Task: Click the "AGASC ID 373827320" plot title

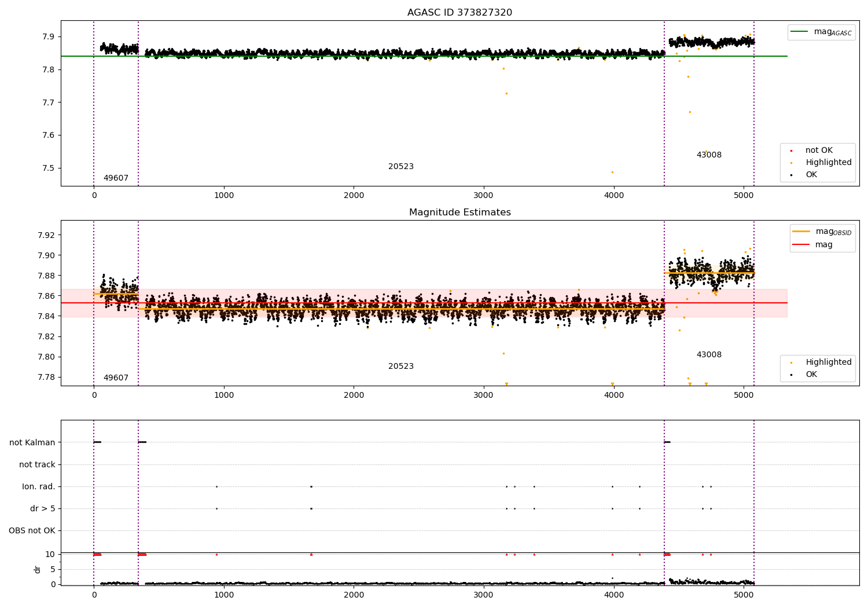Action: coord(459,13)
